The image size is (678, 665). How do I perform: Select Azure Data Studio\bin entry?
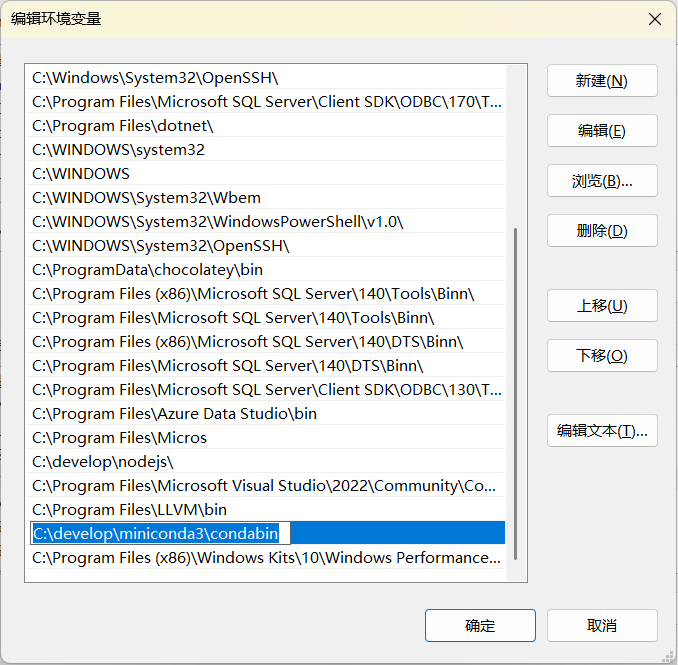click(x=265, y=414)
